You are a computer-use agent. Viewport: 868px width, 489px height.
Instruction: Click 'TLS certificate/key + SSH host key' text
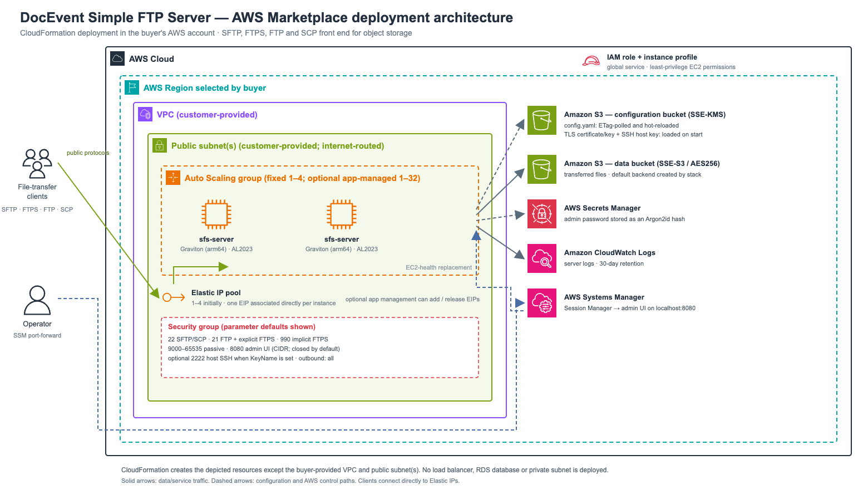633,134
